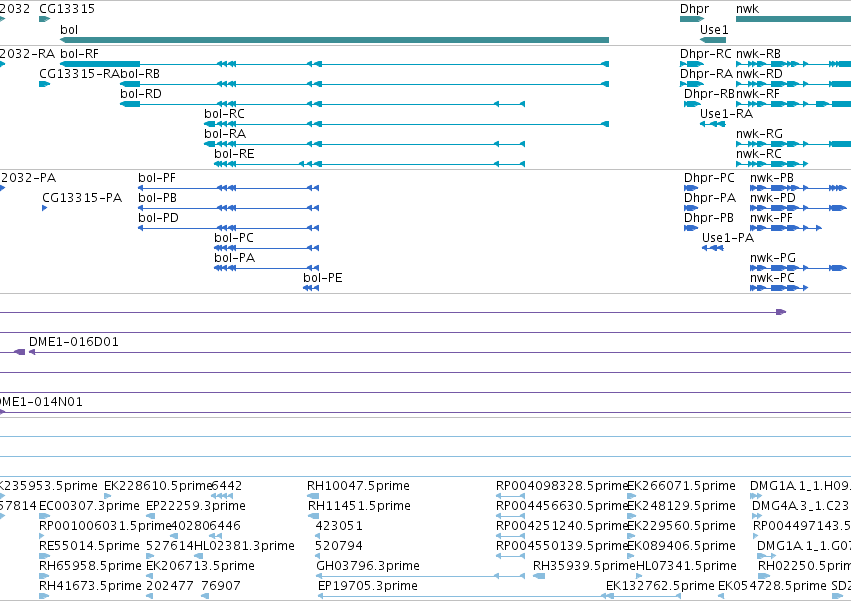Select EST label EK132762.5prime
The image size is (851, 601).
coord(660,586)
